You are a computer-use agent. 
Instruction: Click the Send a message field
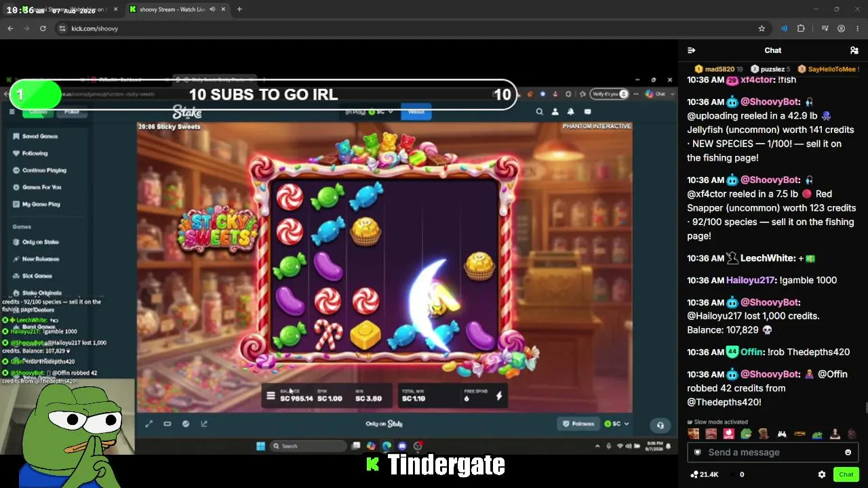pos(772,452)
